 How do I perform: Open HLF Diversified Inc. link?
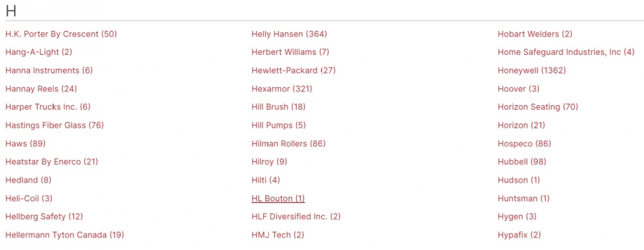[296, 216]
